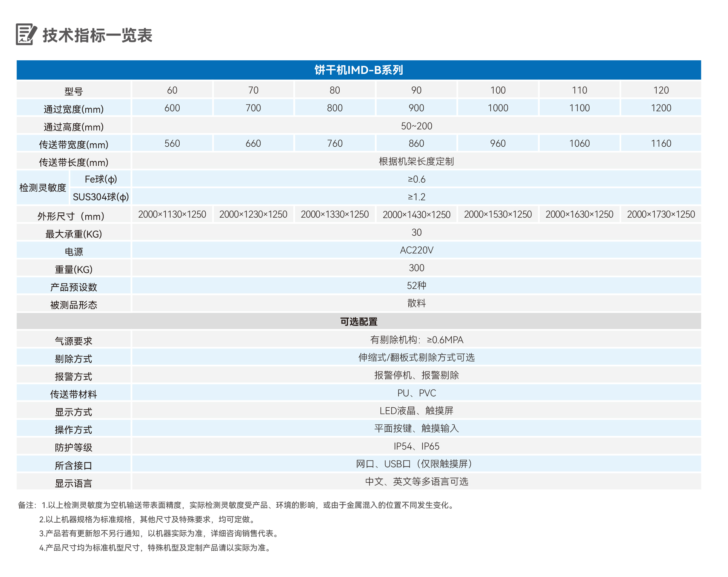Select the 显示语言 row label
Screen dimensions: 728x577
[x=74, y=482]
